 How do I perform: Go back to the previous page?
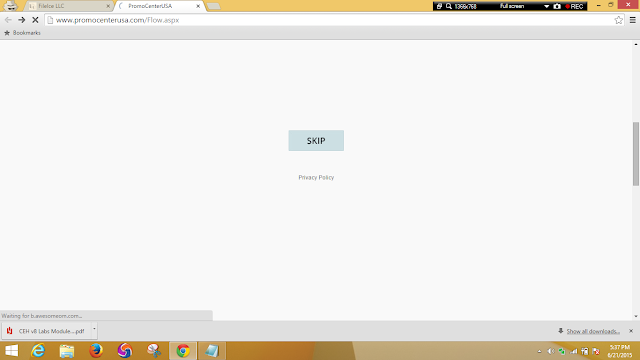(x=8, y=20)
